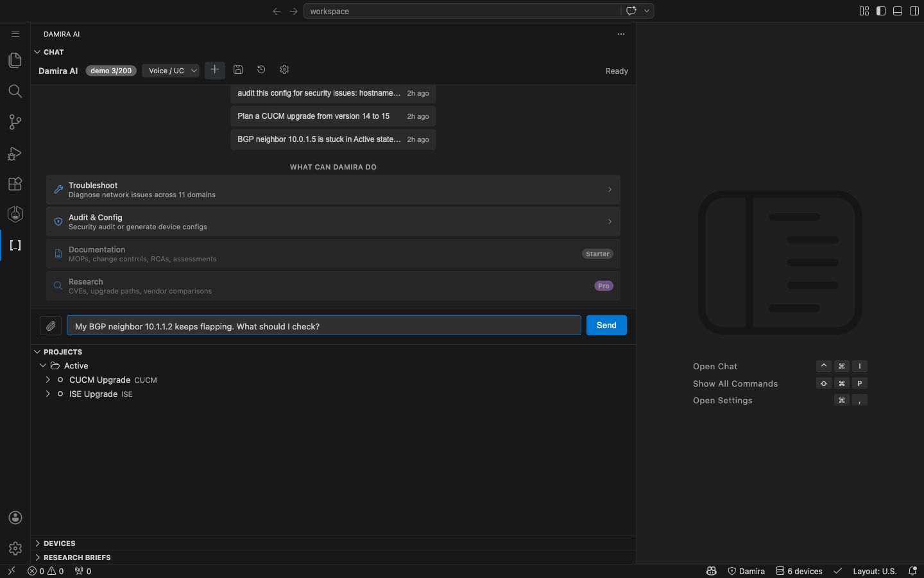Screen dimensions: 924x578
Task: Open the Search view icon
Action: (15, 91)
